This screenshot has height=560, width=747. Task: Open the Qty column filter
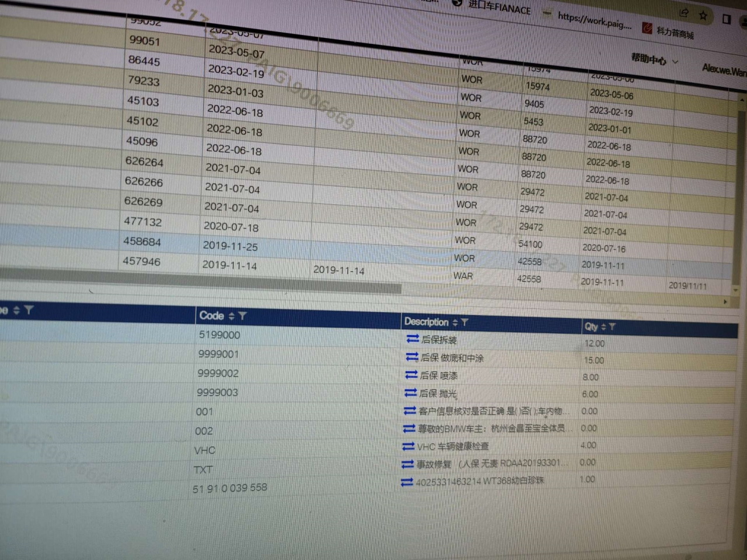(612, 327)
